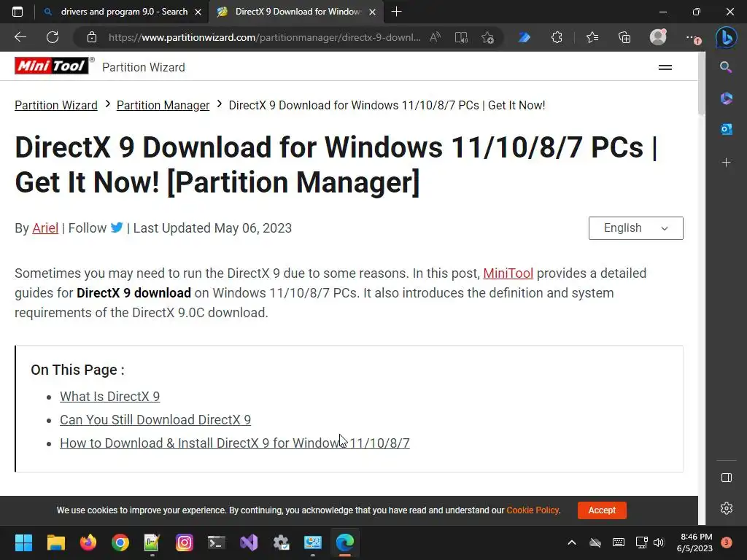
Task: Open the notification count badge
Action: [727, 542]
